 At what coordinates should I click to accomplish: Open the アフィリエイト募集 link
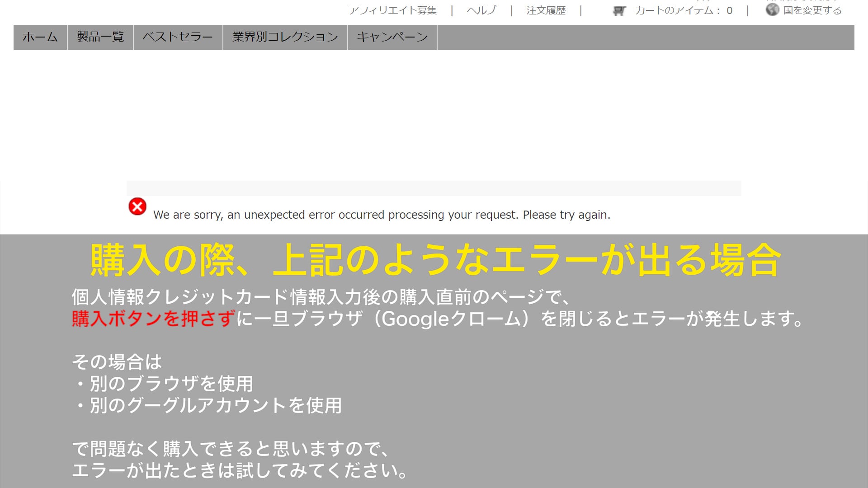pyautogui.click(x=393, y=10)
